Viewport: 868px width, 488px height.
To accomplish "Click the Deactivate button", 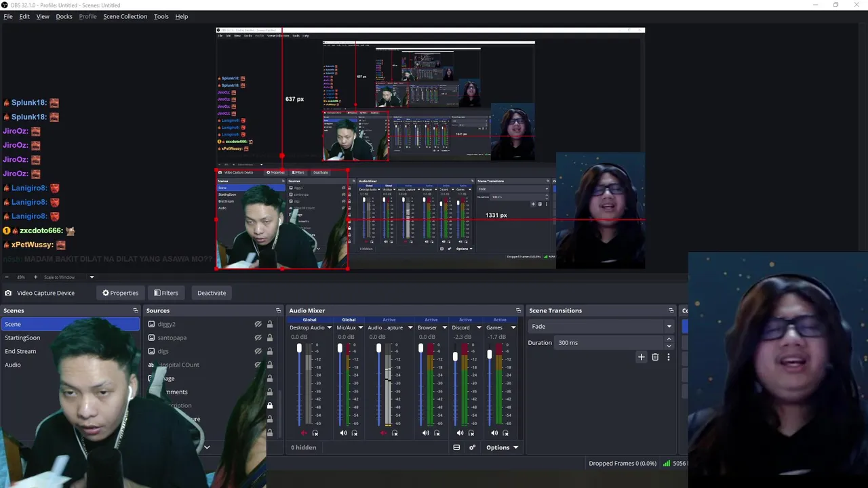I will [212, 293].
